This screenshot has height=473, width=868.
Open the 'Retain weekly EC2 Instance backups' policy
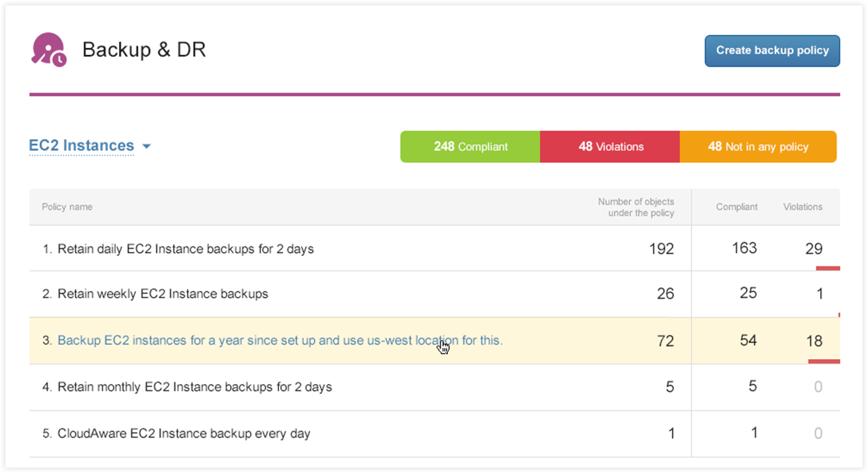point(162,294)
